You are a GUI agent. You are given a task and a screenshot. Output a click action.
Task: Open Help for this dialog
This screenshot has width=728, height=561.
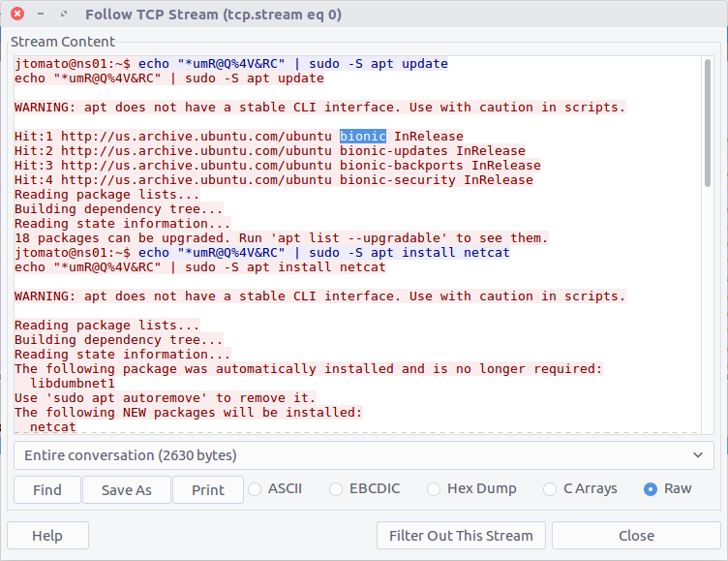[x=47, y=536]
